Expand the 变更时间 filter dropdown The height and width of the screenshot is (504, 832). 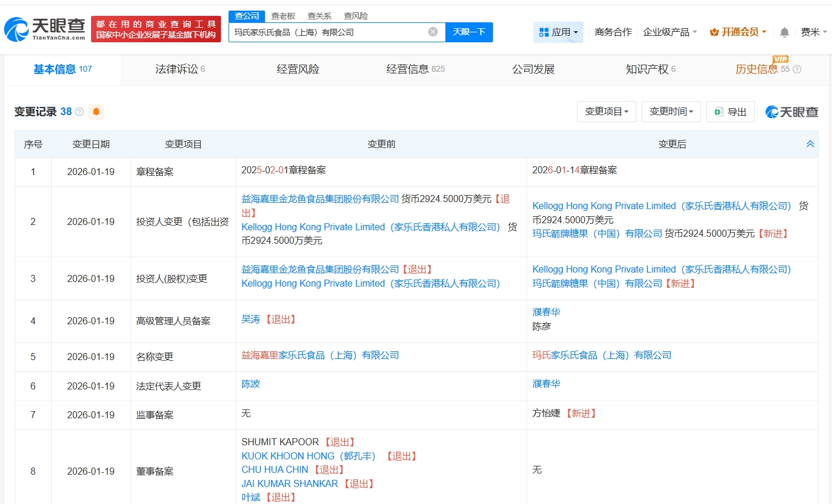point(671,112)
